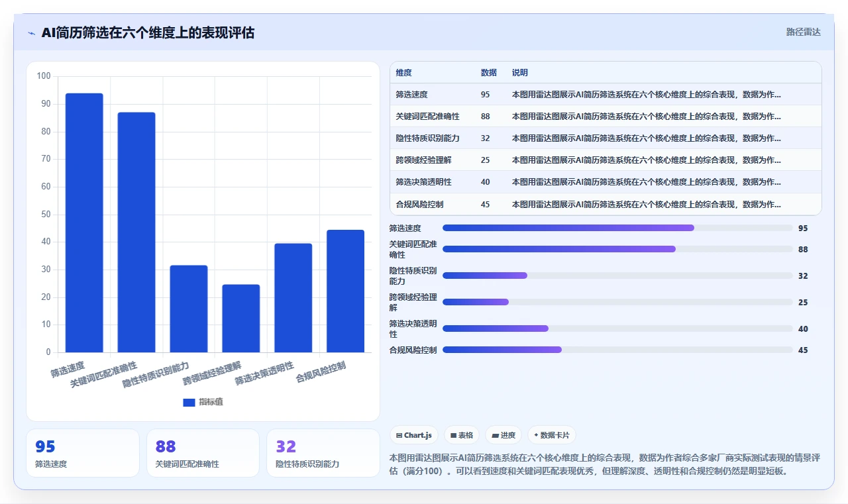
Task: Select the 数据卡片 tag
Action: (552, 435)
